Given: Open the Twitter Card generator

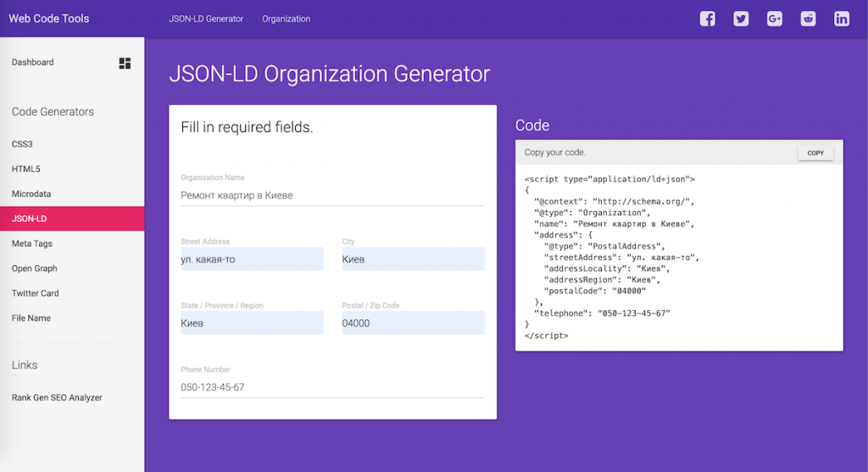Looking at the screenshot, I should coord(36,293).
